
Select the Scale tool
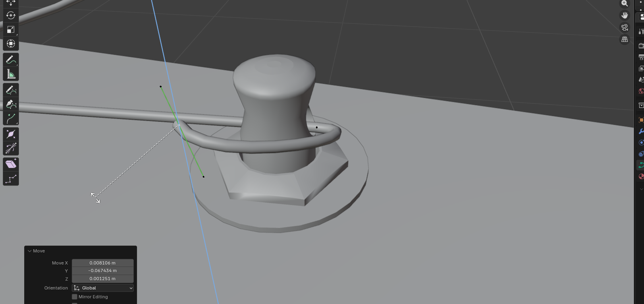11,29
